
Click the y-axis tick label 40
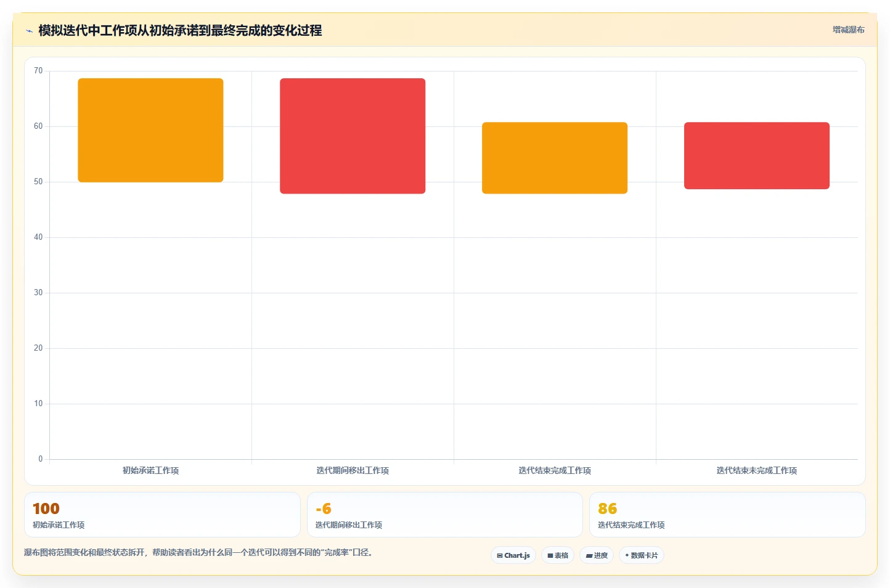click(38, 237)
